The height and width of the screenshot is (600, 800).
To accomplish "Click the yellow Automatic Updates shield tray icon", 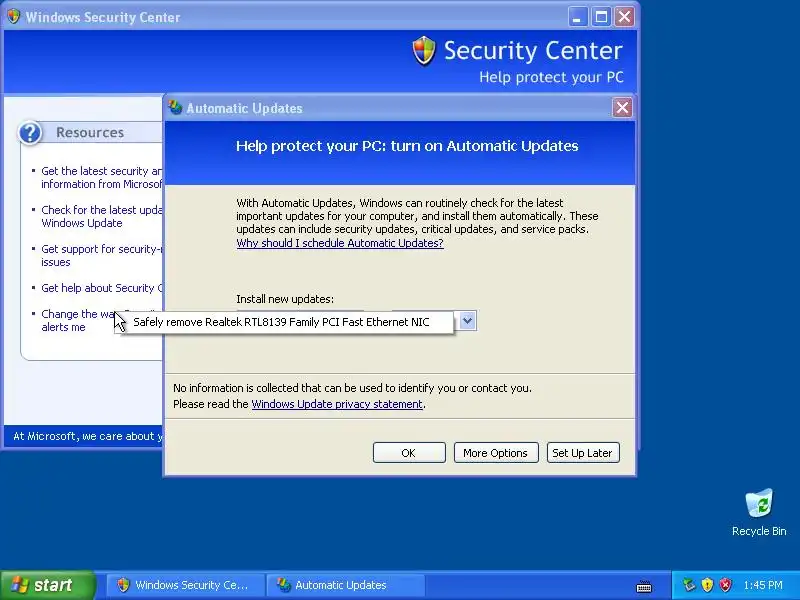I will (x=707, y=585).
